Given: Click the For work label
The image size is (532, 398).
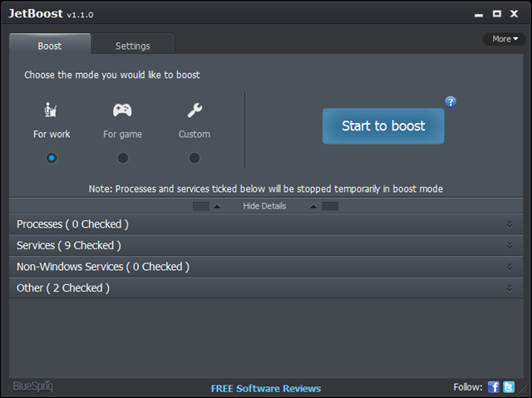Looking at the screenshot, I should [x=52, y=135].
